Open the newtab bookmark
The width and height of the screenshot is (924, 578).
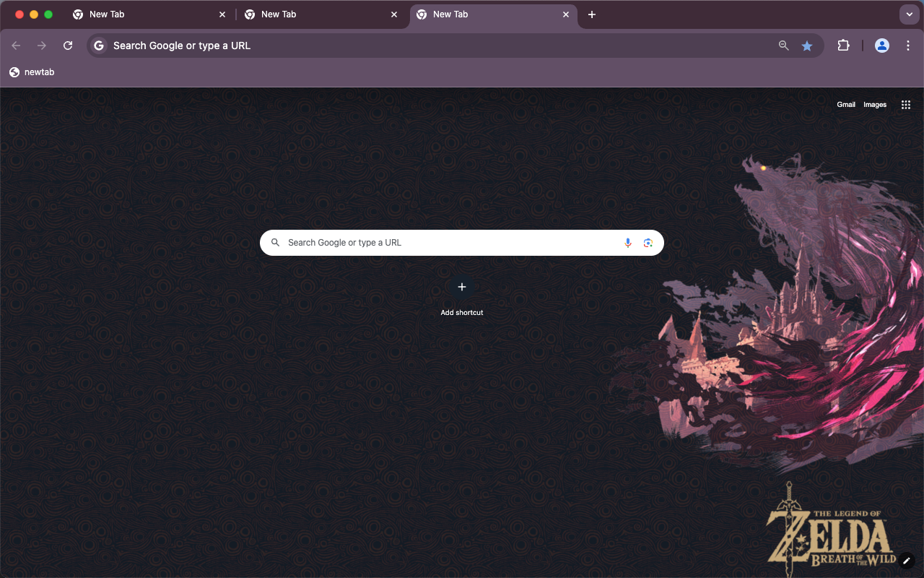click(32, 72)
